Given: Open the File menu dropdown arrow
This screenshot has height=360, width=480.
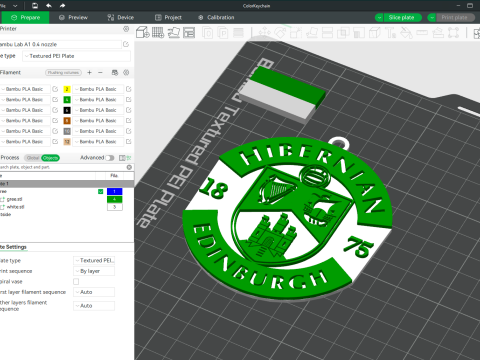Looking at the screenshot, I should [15, 5].
